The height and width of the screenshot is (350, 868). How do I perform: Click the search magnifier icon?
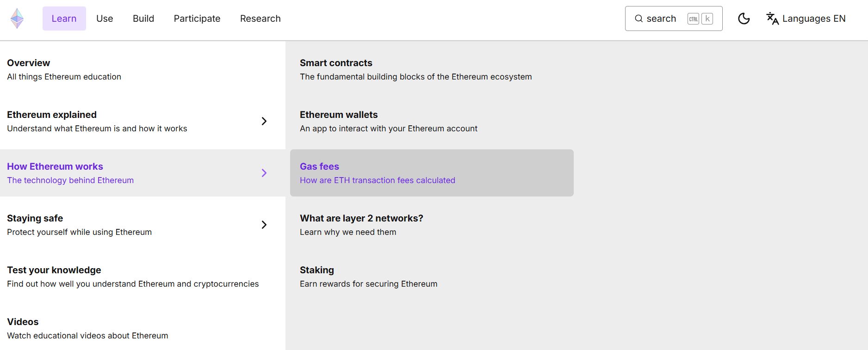pos(639,18)
